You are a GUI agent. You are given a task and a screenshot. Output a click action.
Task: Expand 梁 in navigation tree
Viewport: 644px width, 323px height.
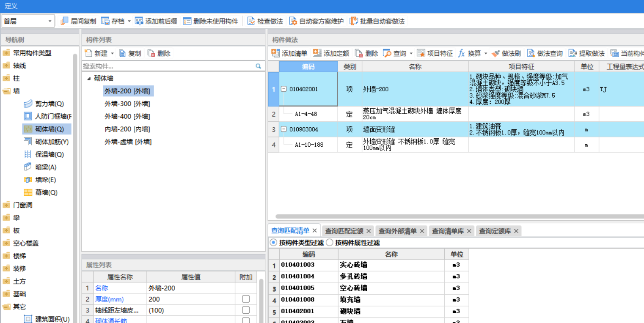coord(6,218)
